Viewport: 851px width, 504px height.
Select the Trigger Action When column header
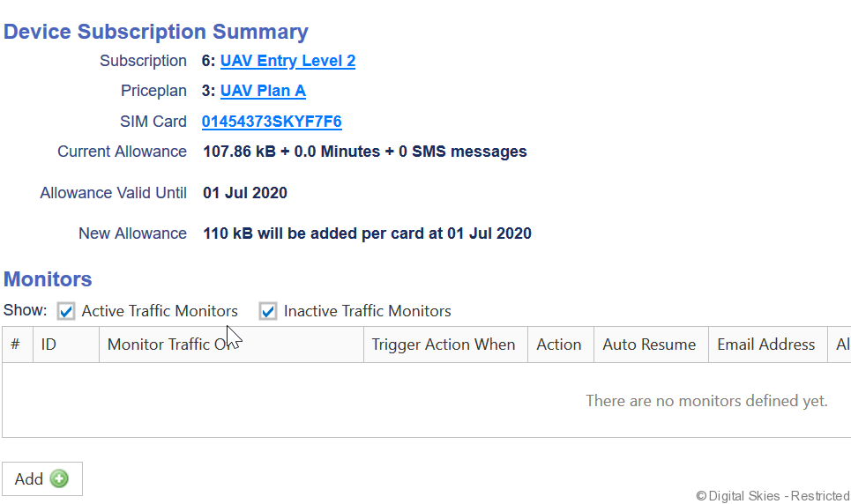444,345
